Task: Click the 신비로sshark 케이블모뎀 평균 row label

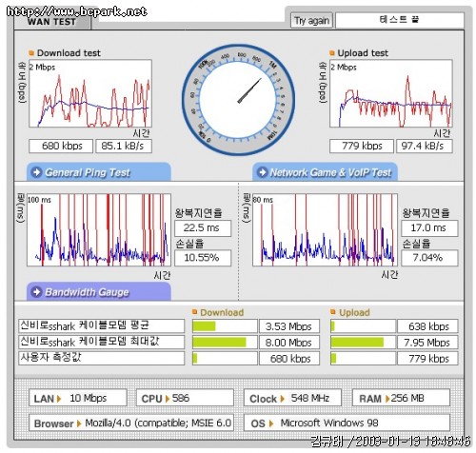Action: 101,325
